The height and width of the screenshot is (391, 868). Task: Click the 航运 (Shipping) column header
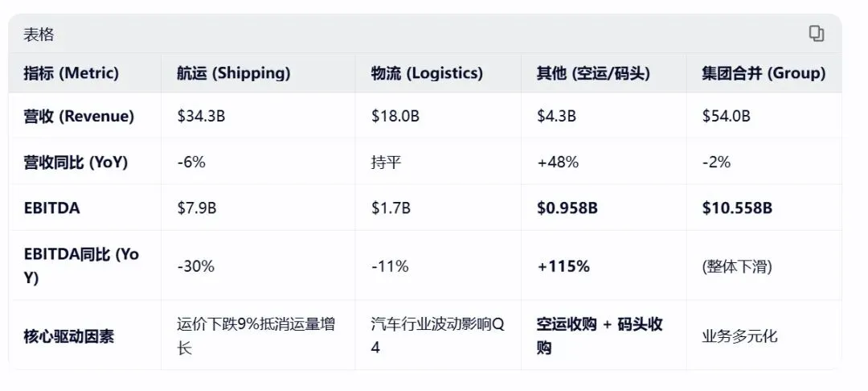pyautogui.click(x=233, y=73)
